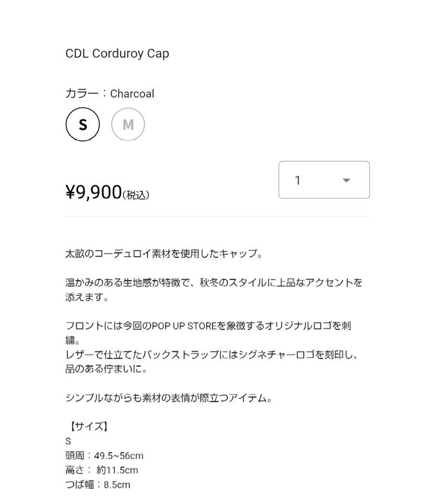Select the grayed M size badge
435x504 pixels.
click(x=128, y=124)
